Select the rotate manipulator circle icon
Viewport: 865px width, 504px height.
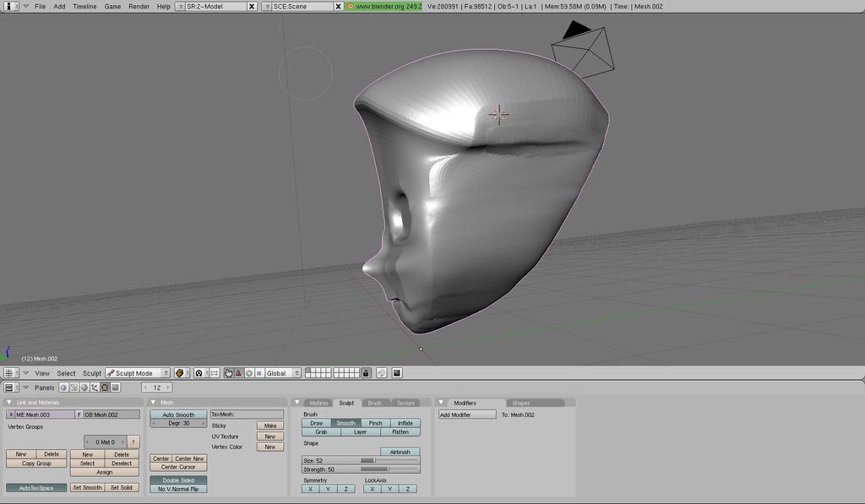point(249,373)
